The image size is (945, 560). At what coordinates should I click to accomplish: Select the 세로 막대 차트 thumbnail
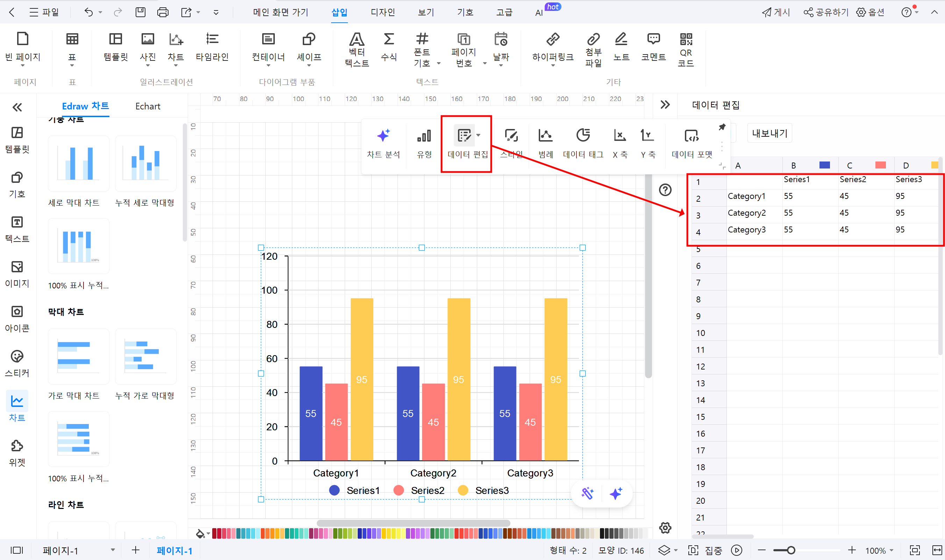point(79,164)
